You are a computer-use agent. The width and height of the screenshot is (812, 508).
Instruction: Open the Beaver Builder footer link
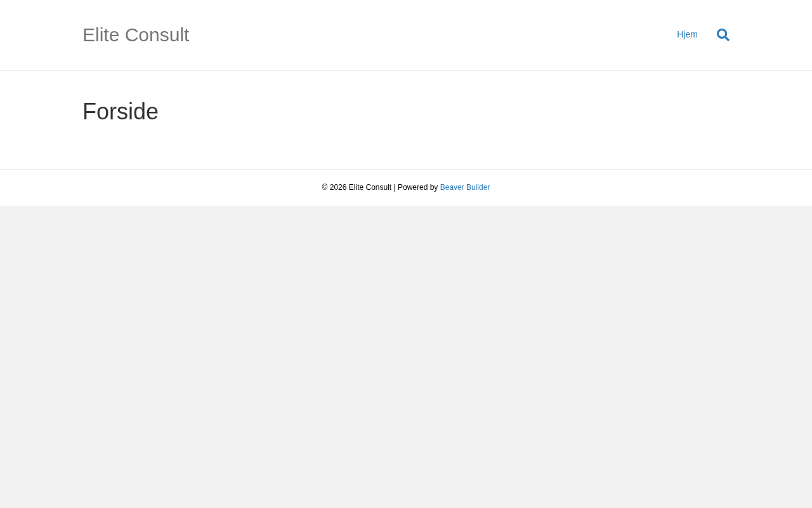pos(464,187)
